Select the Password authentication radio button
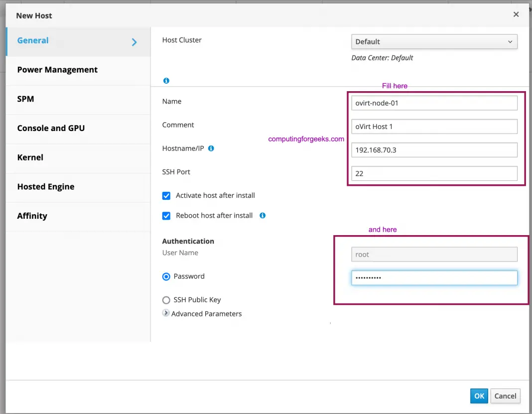Viewport: 532px width, 414px height. 166,276
